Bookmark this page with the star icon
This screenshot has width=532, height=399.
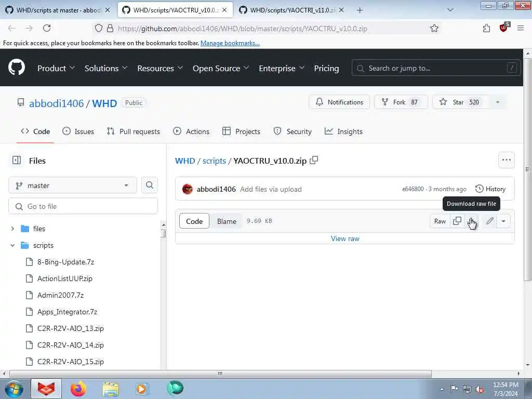pyautogui.click(x=434, y=28)
